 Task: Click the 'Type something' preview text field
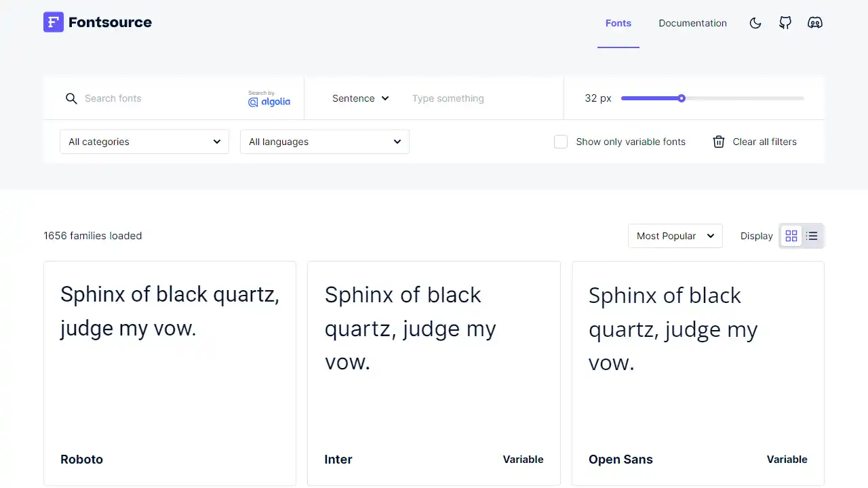[475, 98]
